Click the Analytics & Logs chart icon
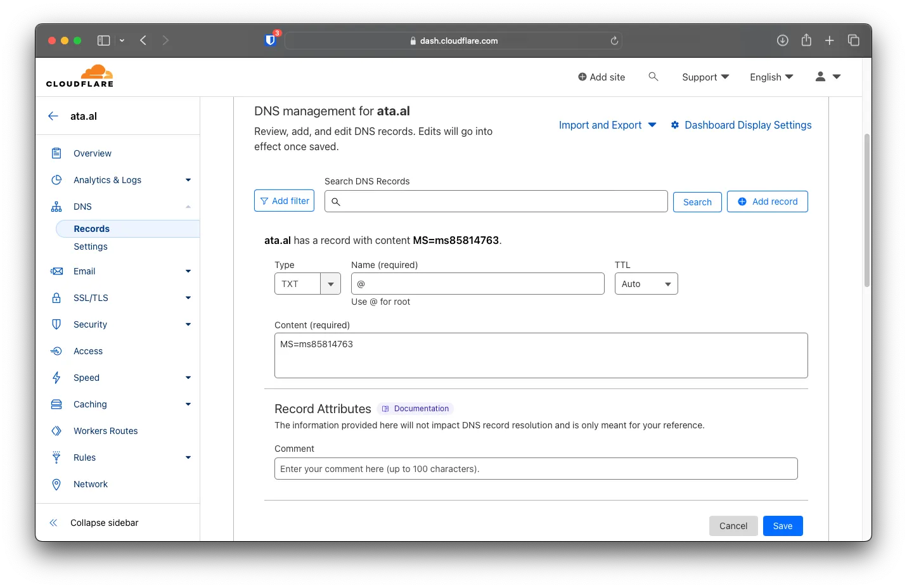This screenshot has height=588, width=907. (56, 180)
